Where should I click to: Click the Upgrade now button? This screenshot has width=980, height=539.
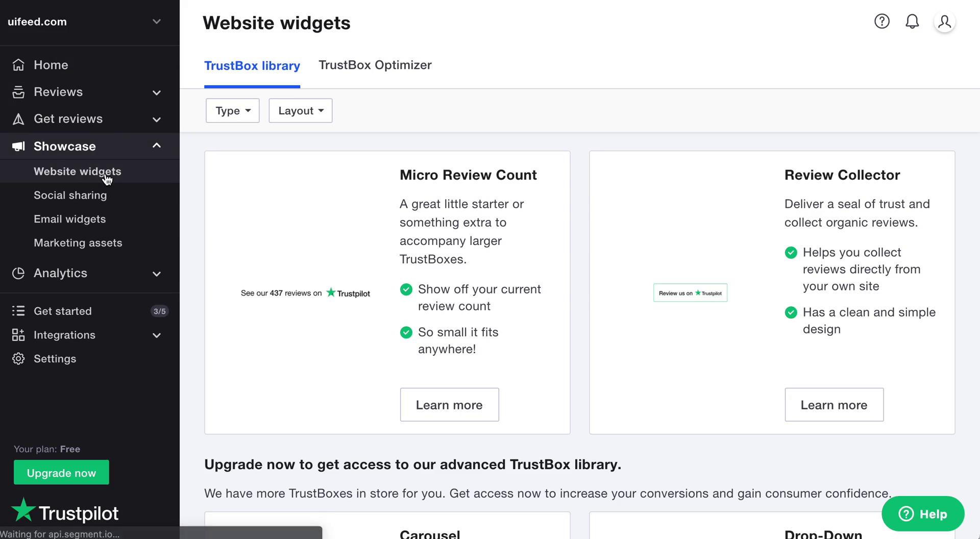[61, 473]
